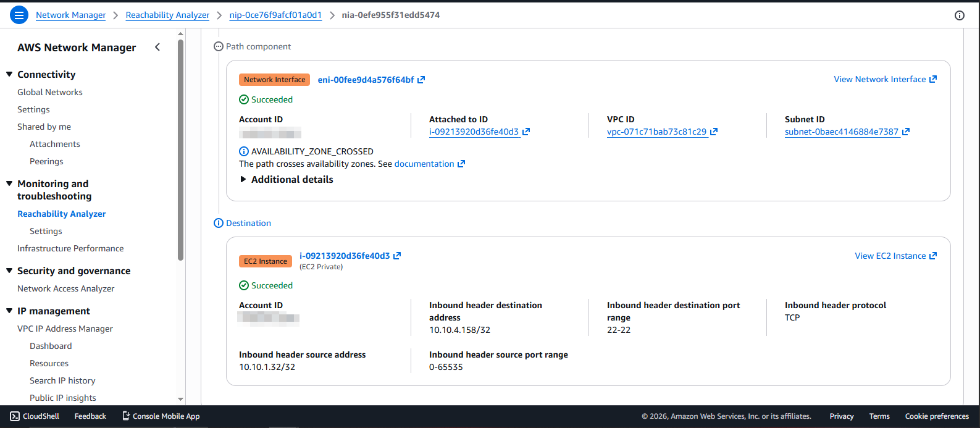Collapse Security and governance section
Viewport: 980px width, 428px height.
tap(9, 271)
